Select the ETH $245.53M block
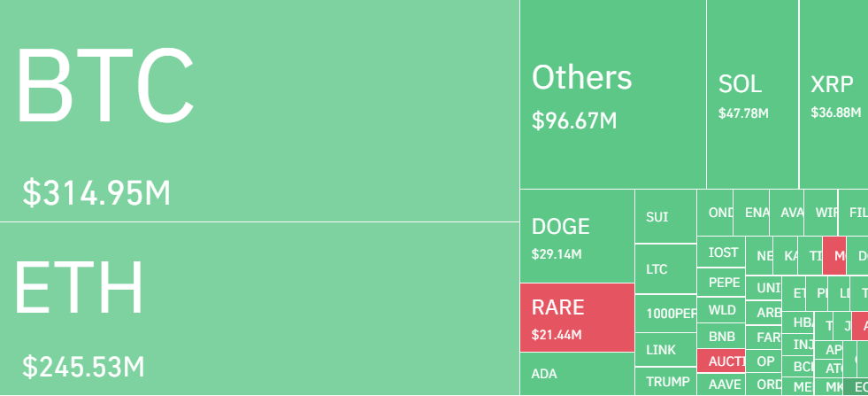 click(258, 308)
